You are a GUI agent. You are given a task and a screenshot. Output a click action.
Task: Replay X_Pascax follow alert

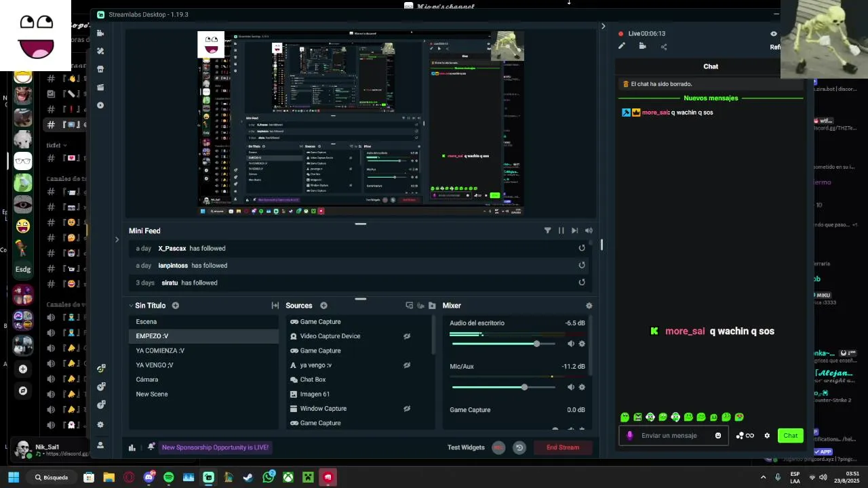tap(582, 248)
